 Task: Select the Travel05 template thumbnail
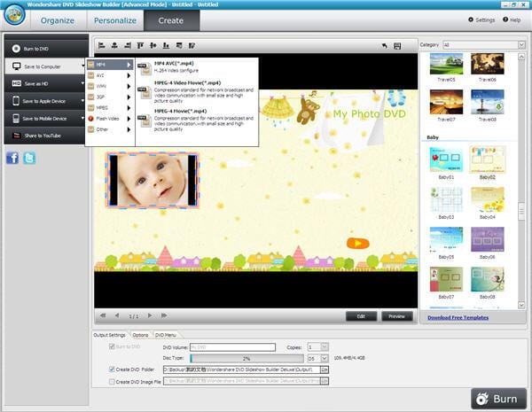[x=446, y=64]
